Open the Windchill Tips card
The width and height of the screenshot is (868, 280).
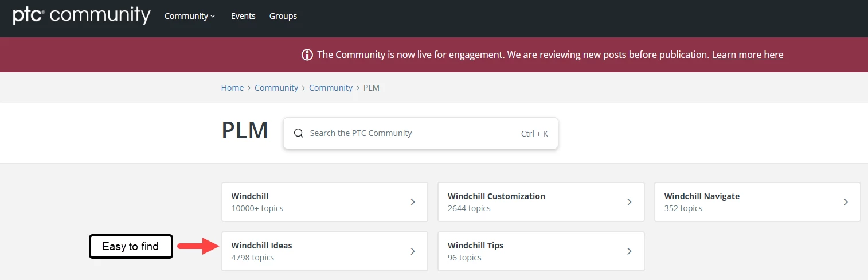click(541, 251)
